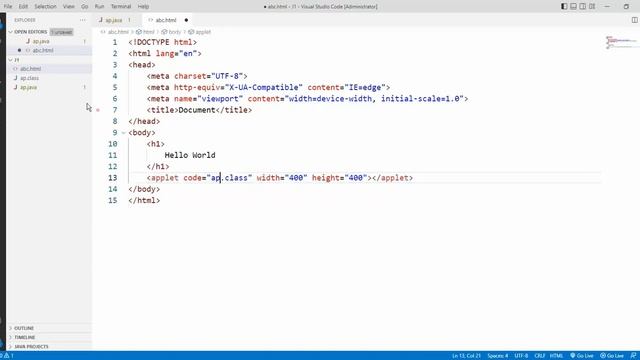640x360 pixels.
Task: Open the notifications bell icon
Action: coord(633,356)
